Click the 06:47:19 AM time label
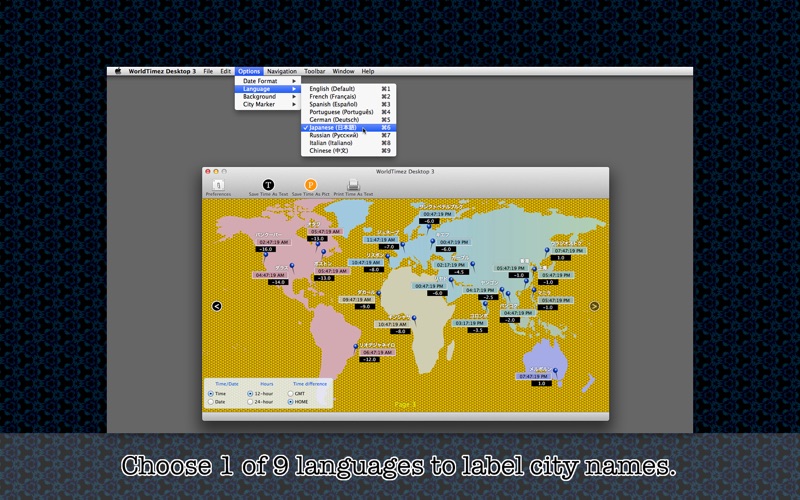Screen dimensions: 800x500 [x=378, y=353]
